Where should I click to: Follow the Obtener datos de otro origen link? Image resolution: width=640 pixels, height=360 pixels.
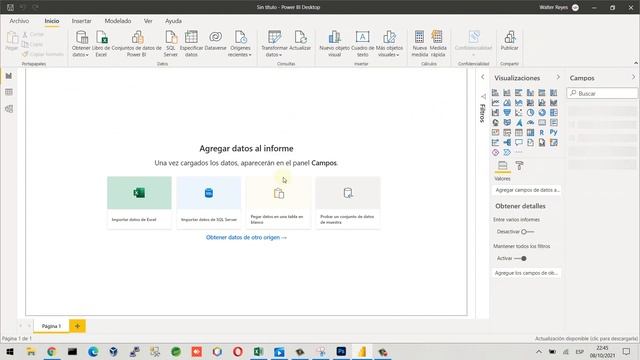[246, 238]
